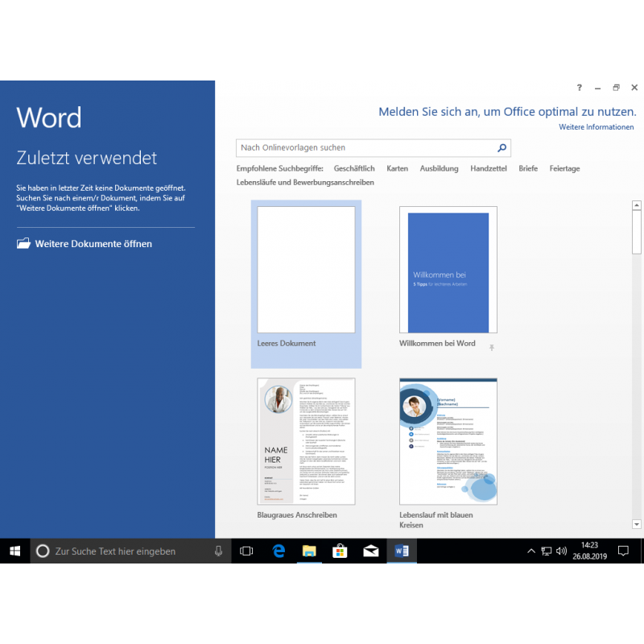Image resolution: width=644 pixels, height=644 pixels.
Task: Open the notification center icon
Action: [623, 551]
